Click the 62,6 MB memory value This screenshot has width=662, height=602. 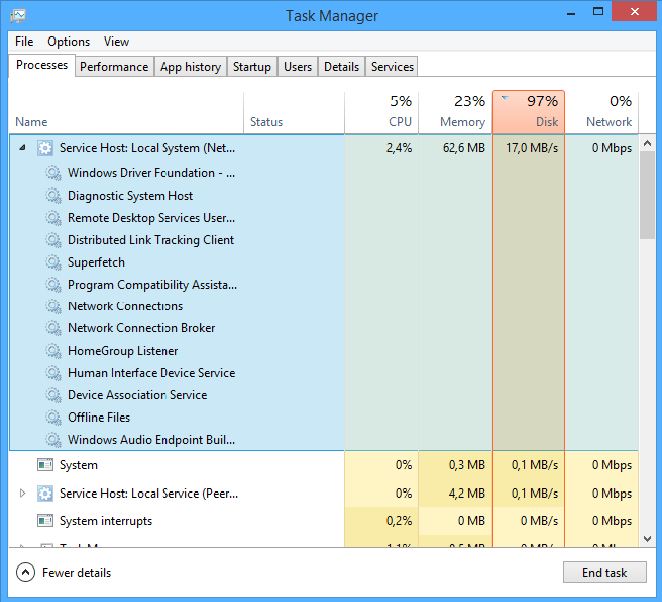click(464, 148)
